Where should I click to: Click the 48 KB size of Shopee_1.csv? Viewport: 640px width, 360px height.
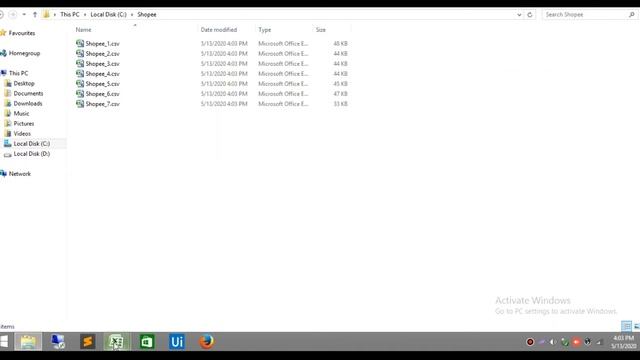tap(340, 43)
